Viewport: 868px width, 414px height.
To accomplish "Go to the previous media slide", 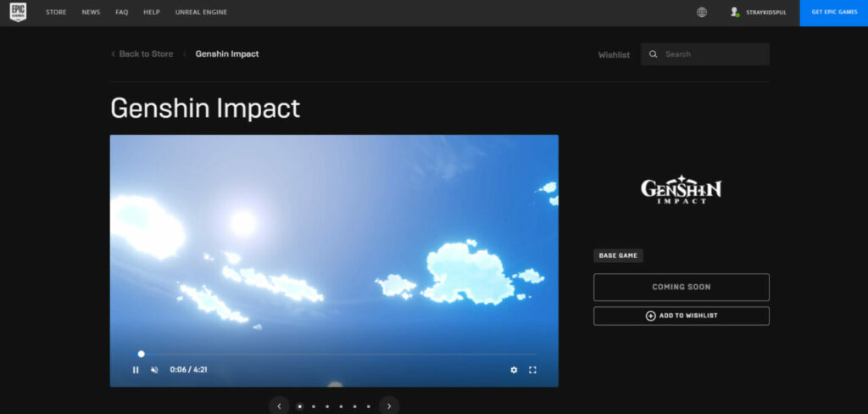I will pyautogui.click(x=279, y=406).
